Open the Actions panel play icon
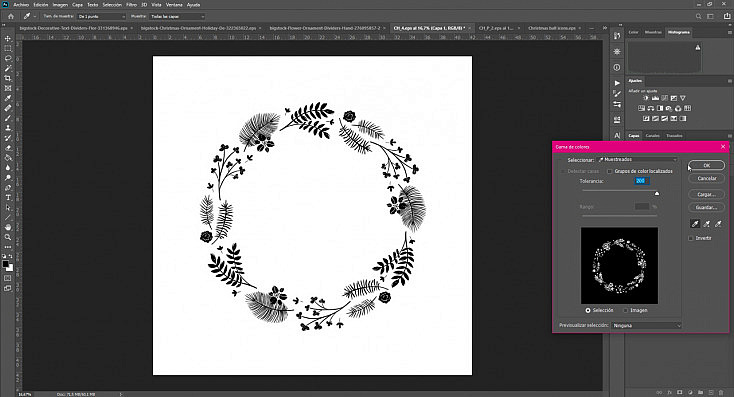Viewport: 734px width, 397px height. pyautogui.click(x=617, y=83)
